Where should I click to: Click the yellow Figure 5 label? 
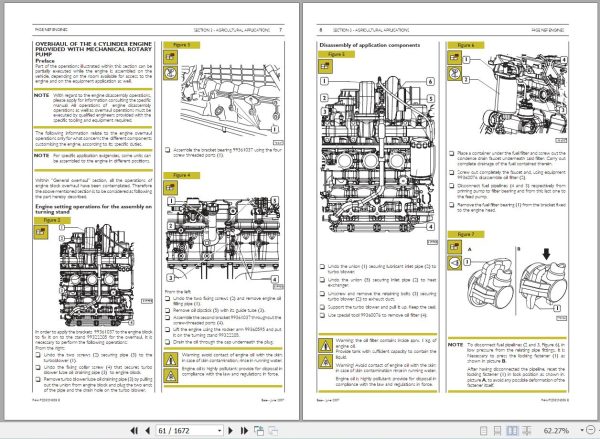point(336,54)
